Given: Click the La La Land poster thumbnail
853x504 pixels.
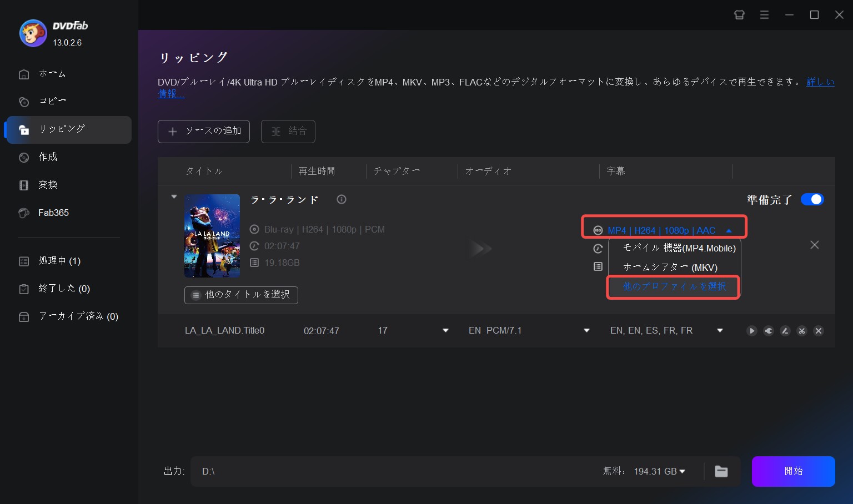Looking at the screenshot, I should [212, 235].
